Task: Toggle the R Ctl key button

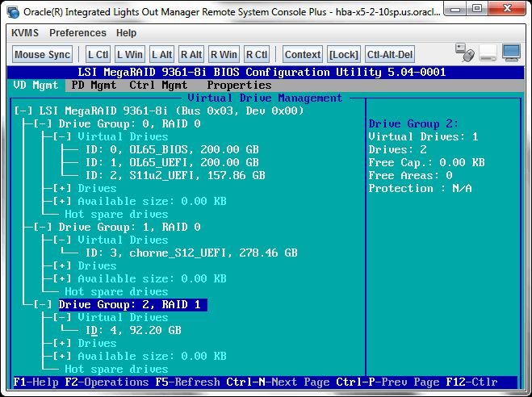Action: (x=257, y=55)
